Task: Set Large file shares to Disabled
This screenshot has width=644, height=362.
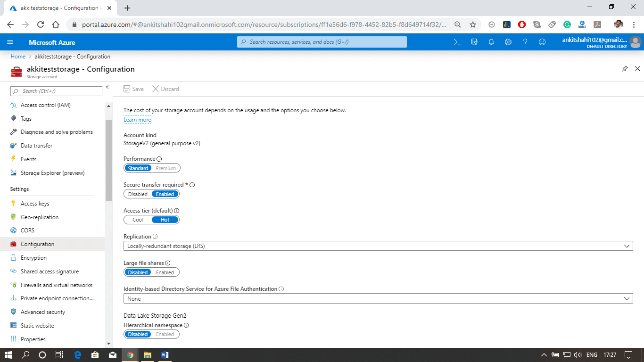Action: pos(138,272)
